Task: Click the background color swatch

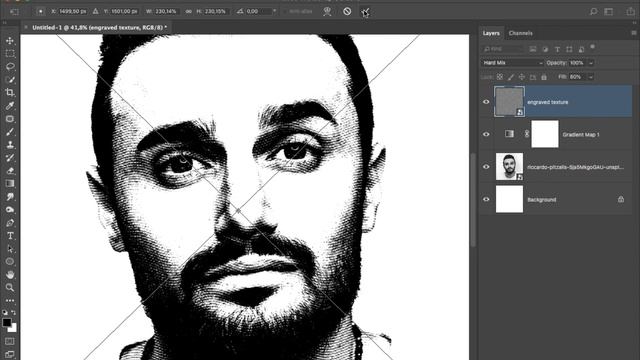Action: pyautogui.click(x=13, y=328)
